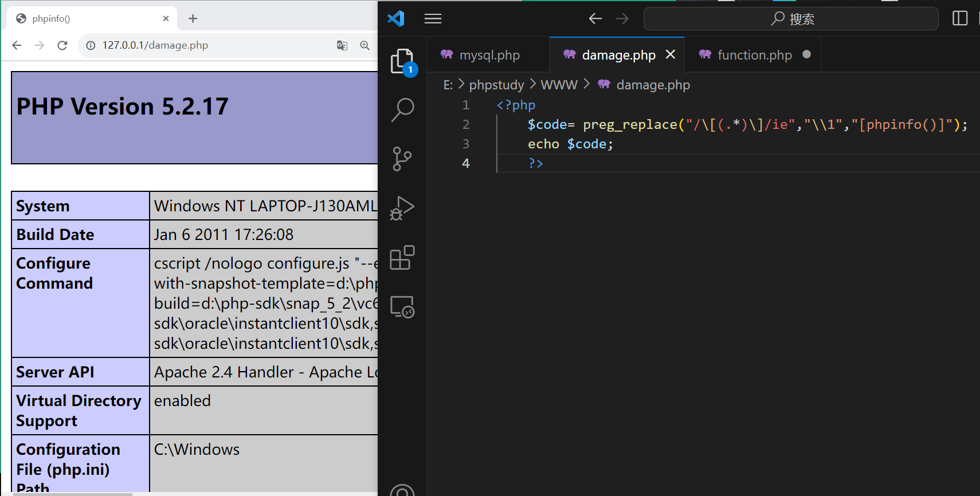Screen dimensions: 980x496
Task: Click the VS Code logo icon
Action: coord(396,18)
